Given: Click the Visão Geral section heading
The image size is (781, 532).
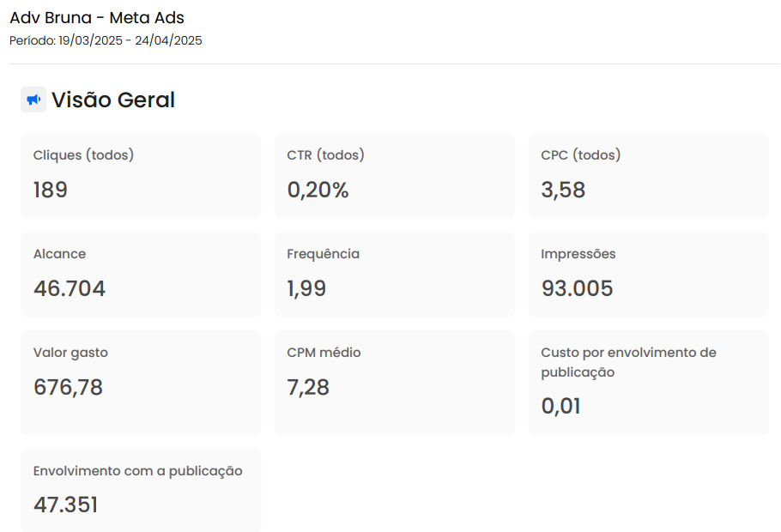Looking at the screenshot, I should [x=112, y=100].
